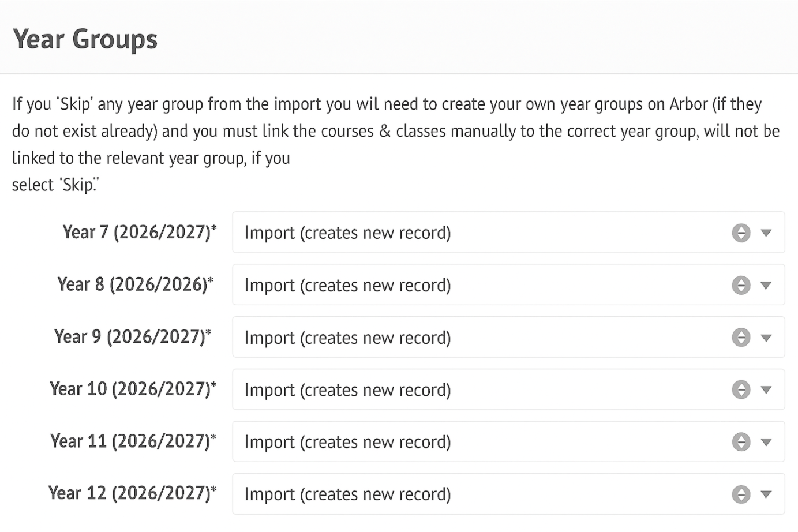Click the circular up/down icon in Year 12 row

click(x=741, y=494)
